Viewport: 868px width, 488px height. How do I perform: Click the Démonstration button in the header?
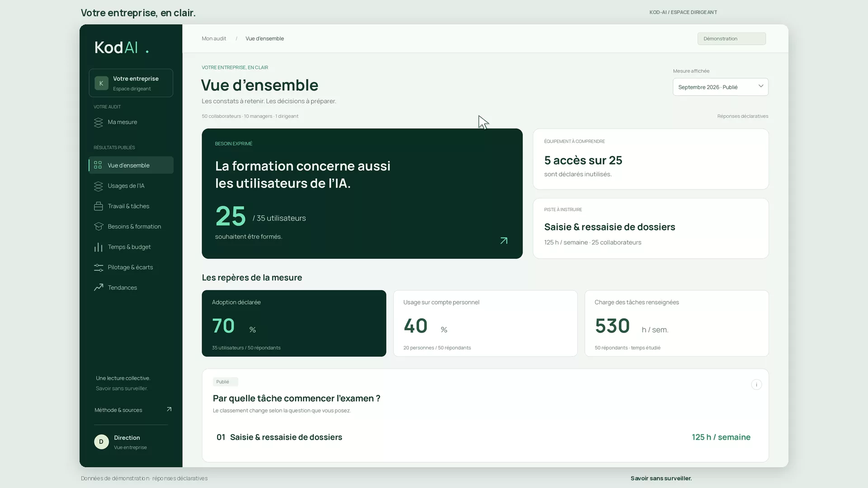731,39
